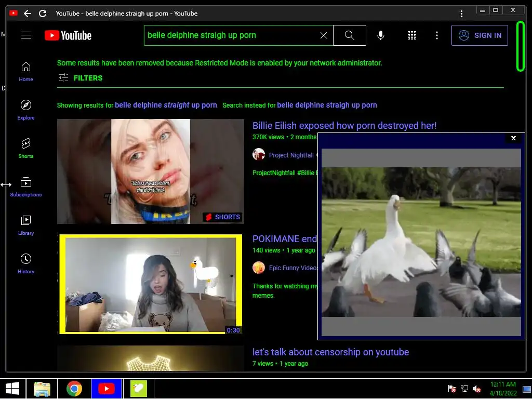Click the suggested 'belle delphine straight up' link
This screenshot has height=399, width=532.
tap(166, 105)
